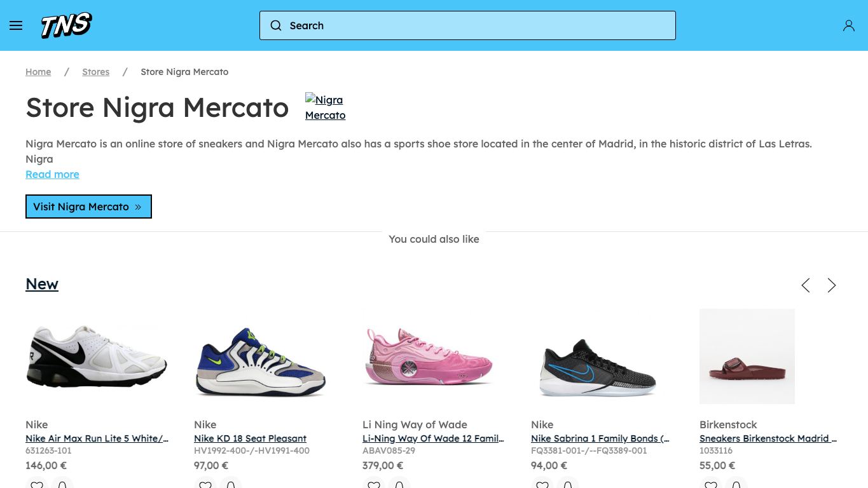Screen dimensions: 868x488
Task: Open the New section heading link
Action: [x=42, y=284]
